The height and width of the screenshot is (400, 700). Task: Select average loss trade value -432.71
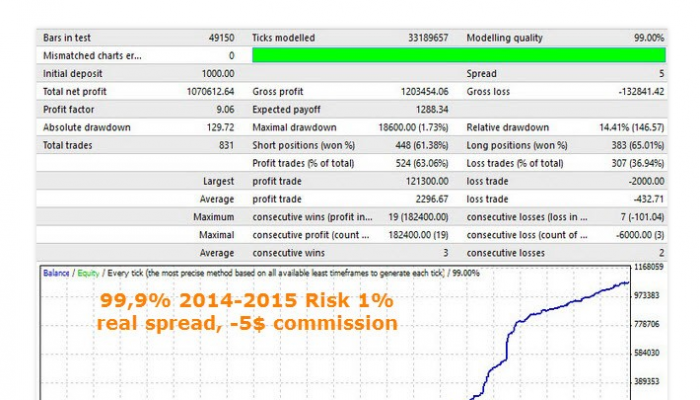coord(649,199)
